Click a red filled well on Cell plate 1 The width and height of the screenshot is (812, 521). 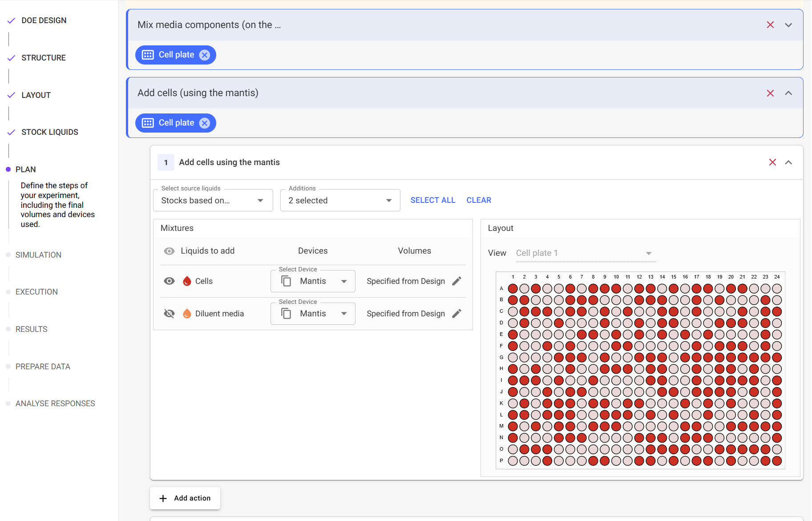tap(513, 288)
